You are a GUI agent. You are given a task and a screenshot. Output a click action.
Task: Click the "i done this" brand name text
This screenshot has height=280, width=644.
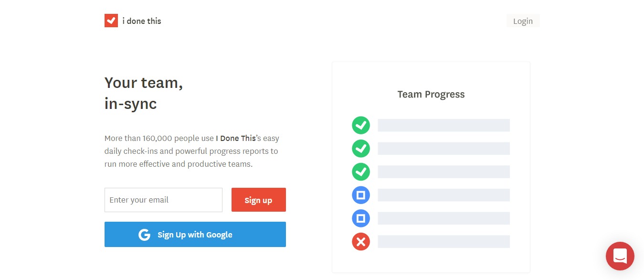[x=142, y=21]
